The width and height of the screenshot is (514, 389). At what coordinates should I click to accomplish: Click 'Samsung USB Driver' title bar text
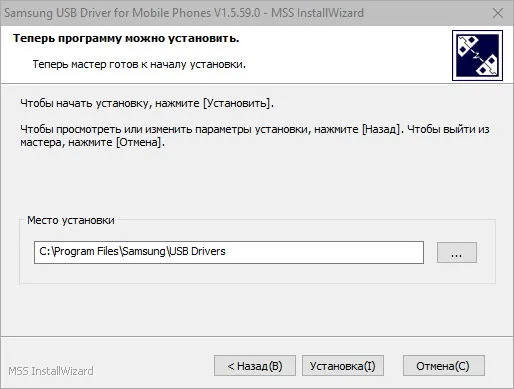(57, 13)
